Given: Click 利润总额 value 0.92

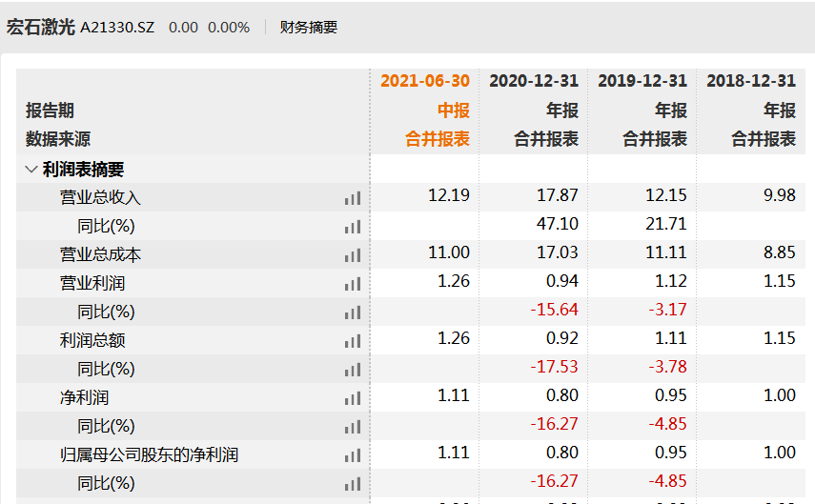Looking at the screenshot, I should [562, 338].
